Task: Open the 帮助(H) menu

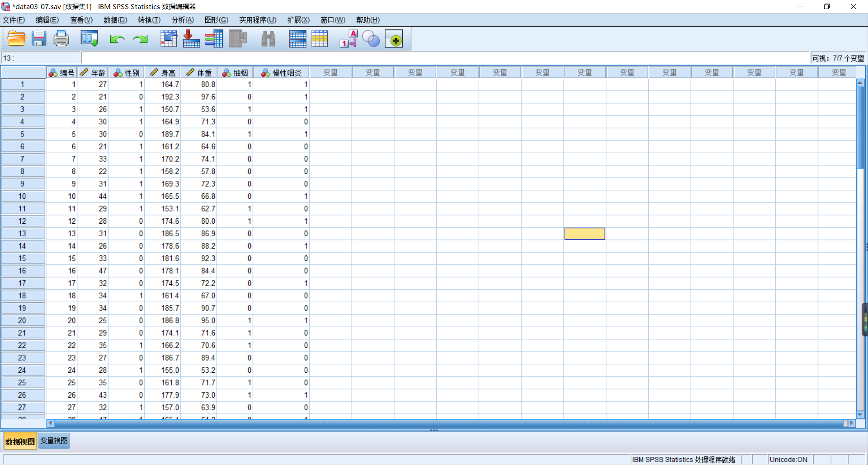Action: 368,20
